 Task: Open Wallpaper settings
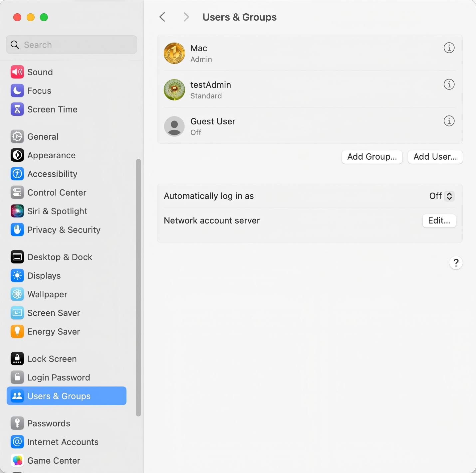[47, 294]
